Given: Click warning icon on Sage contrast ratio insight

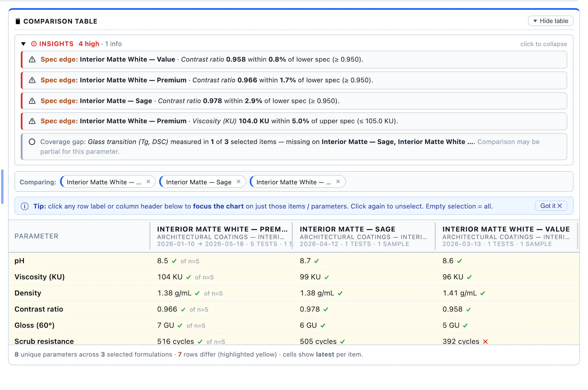Looking at the screenshot, I should point(32,101).
